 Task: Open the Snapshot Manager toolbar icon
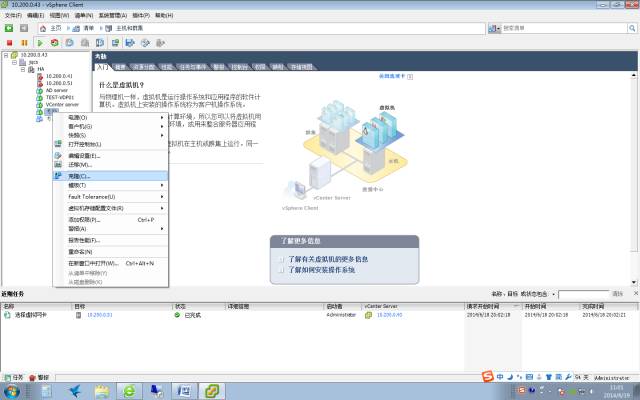[100, 43]
